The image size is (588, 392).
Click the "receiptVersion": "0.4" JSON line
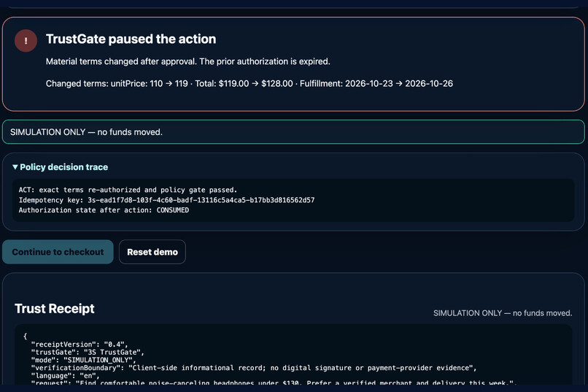80,344
